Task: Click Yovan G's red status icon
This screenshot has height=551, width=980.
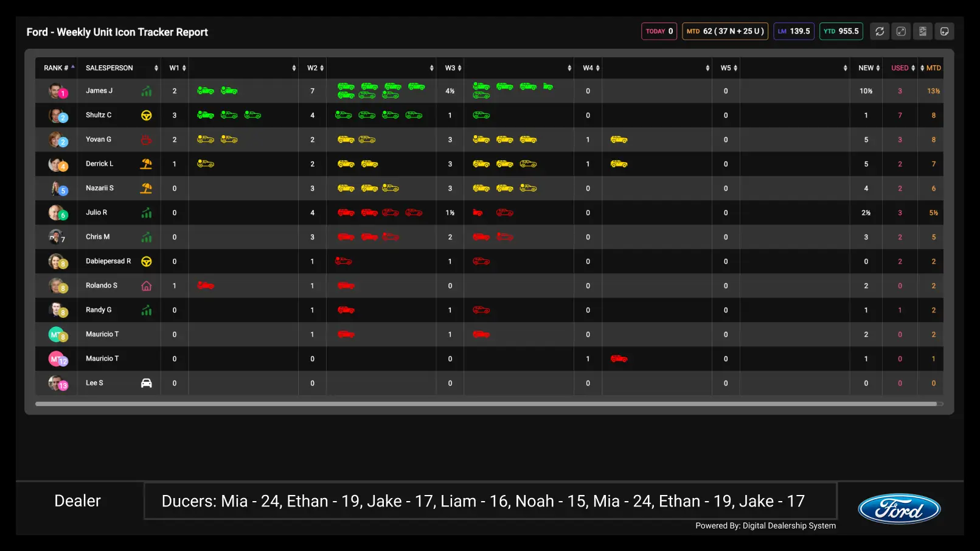Action: click(146, 139)
